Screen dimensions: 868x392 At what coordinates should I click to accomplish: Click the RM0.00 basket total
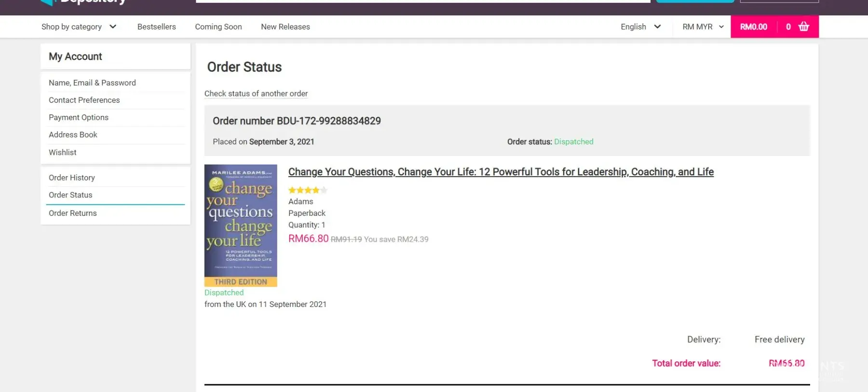click(753, 27)
